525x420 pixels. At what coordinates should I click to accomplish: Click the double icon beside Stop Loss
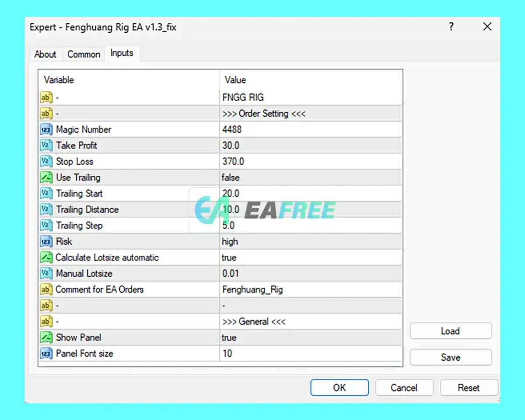coord(46,162)
